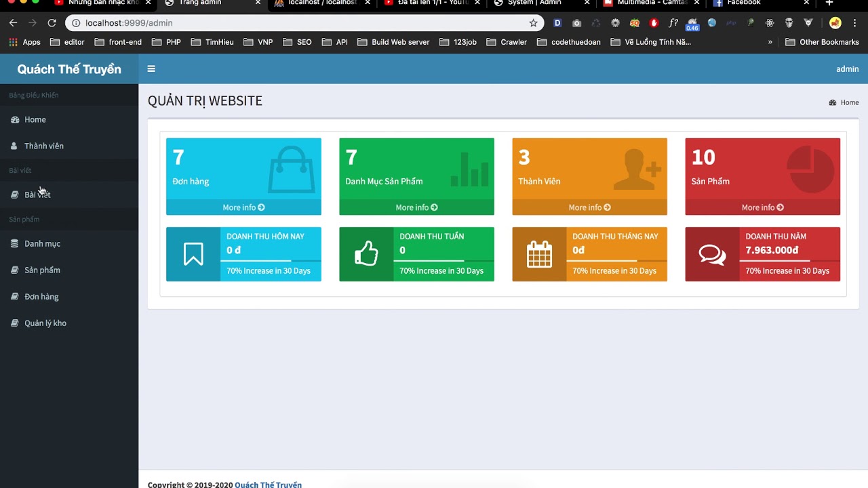Click Quách Thế Truyền link in the footer
This screenshot has width=868, height=488.
268,485
